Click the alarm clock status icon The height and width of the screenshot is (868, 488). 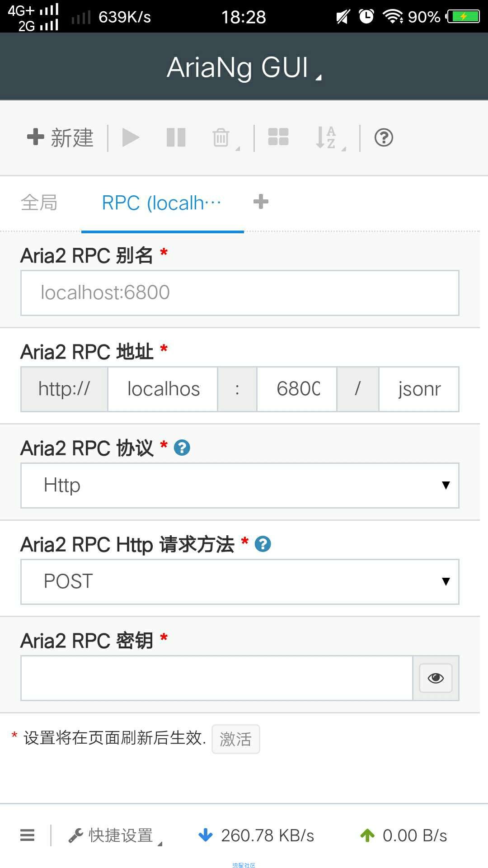point(366,17)
